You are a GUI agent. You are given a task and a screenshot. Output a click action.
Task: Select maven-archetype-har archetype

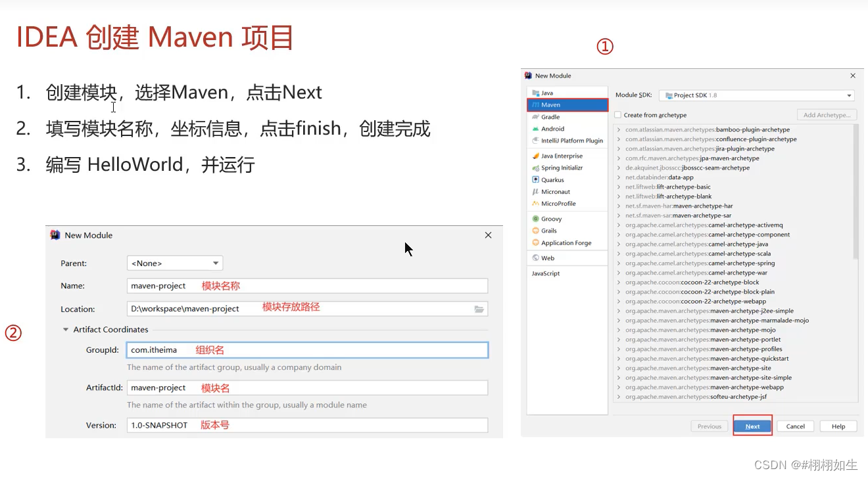(x=679, y=206)
